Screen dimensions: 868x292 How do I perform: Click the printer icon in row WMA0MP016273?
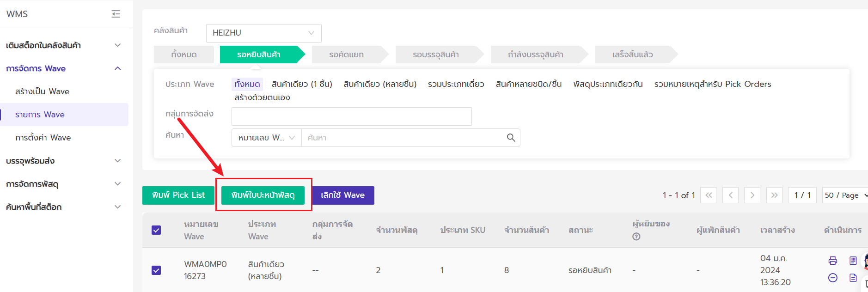click(833, 261)
